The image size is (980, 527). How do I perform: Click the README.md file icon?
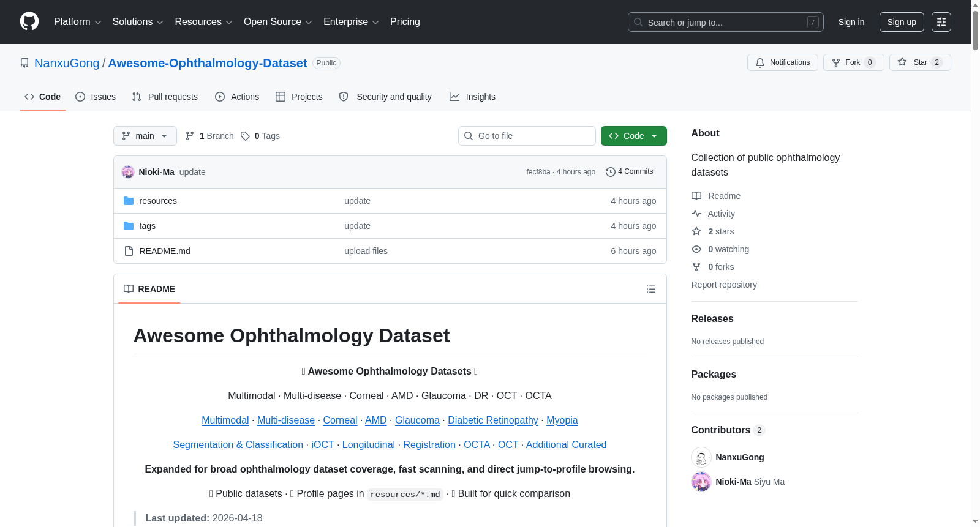pos(129,251)
